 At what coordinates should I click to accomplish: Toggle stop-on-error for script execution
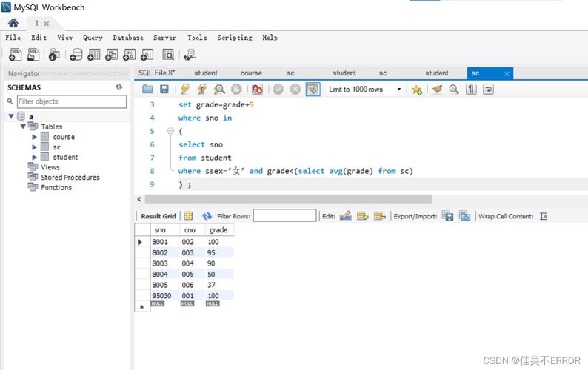257,90
